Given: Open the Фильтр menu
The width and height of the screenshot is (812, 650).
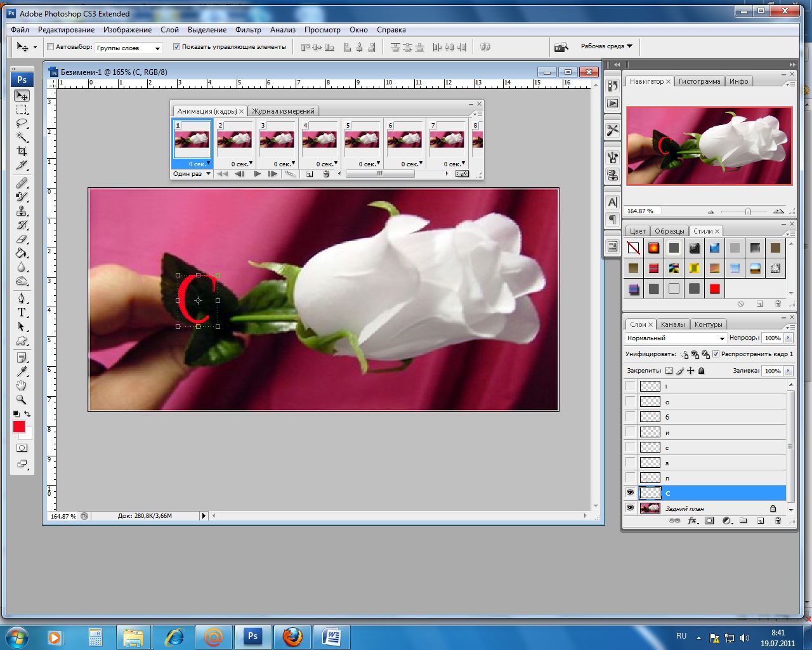Looking at the screenshot, I should tap(248, 30).
